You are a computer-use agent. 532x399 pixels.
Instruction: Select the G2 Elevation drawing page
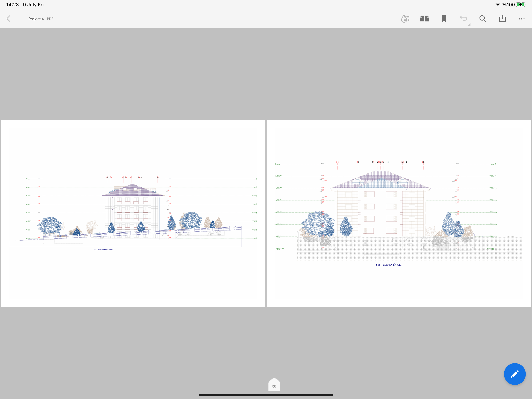133,213
